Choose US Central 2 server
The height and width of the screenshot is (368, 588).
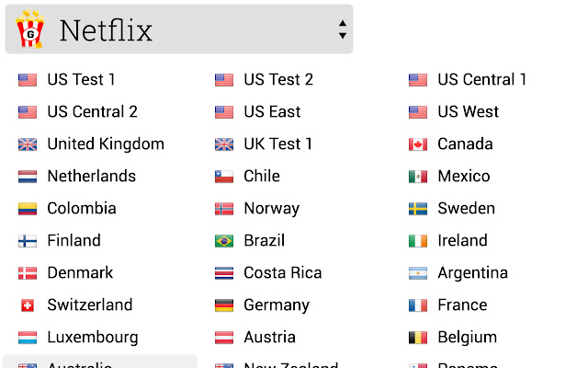[92, 112]
